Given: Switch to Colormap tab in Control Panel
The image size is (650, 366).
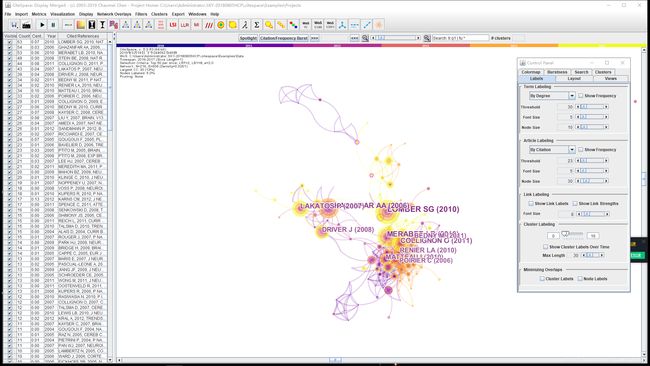Looking at the screenshot, I should (x=531, y=72).
